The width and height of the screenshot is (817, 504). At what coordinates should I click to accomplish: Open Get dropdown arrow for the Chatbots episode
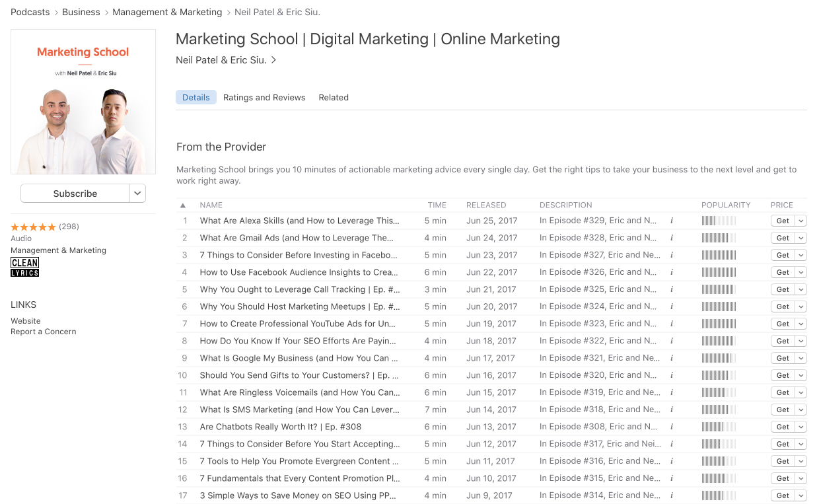[x=801, y=427]
